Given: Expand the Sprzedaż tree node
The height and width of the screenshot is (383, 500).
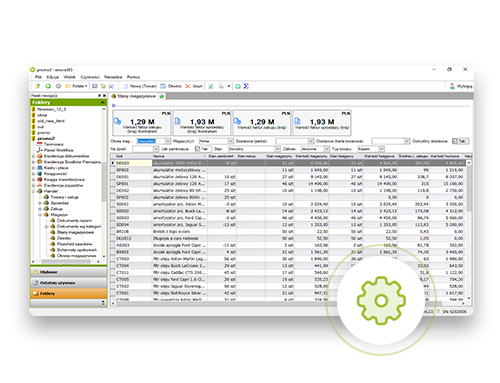Looking at the screenshot, I should 40,203.
